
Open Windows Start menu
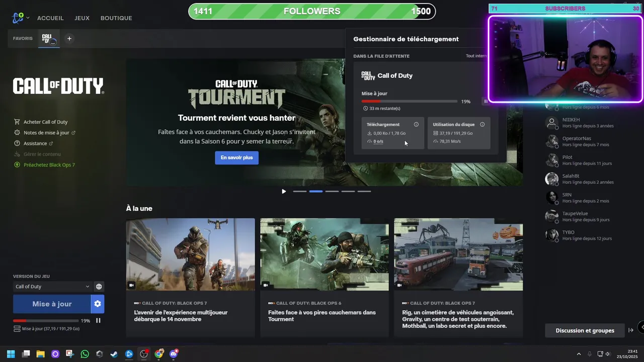[11, 354]
